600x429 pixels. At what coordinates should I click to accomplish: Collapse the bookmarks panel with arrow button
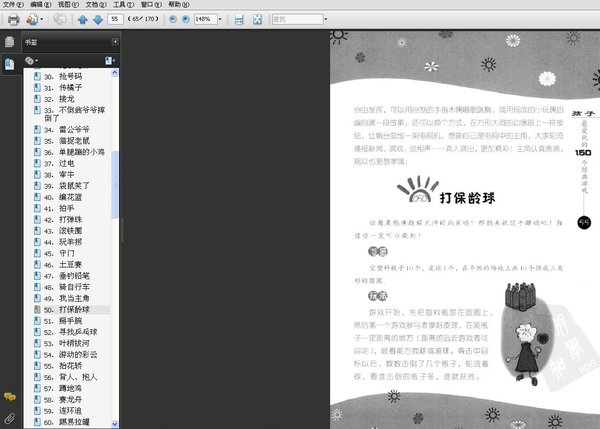[115, 42]
